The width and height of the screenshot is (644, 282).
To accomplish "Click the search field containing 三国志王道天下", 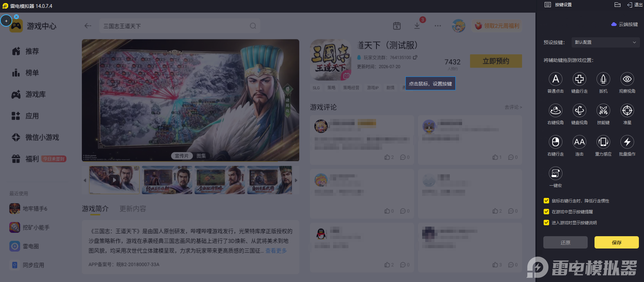I will point(180,26).
